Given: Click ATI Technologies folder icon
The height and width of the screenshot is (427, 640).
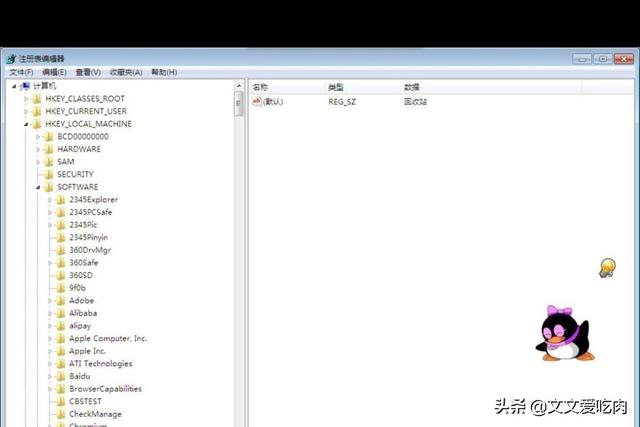Looking at the screenshot, I should (x=60, y=364).
